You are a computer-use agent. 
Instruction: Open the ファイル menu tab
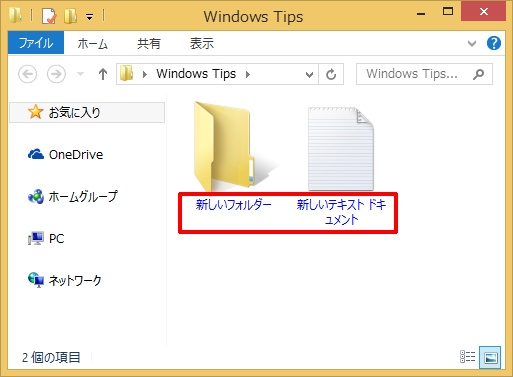(36, 43)
